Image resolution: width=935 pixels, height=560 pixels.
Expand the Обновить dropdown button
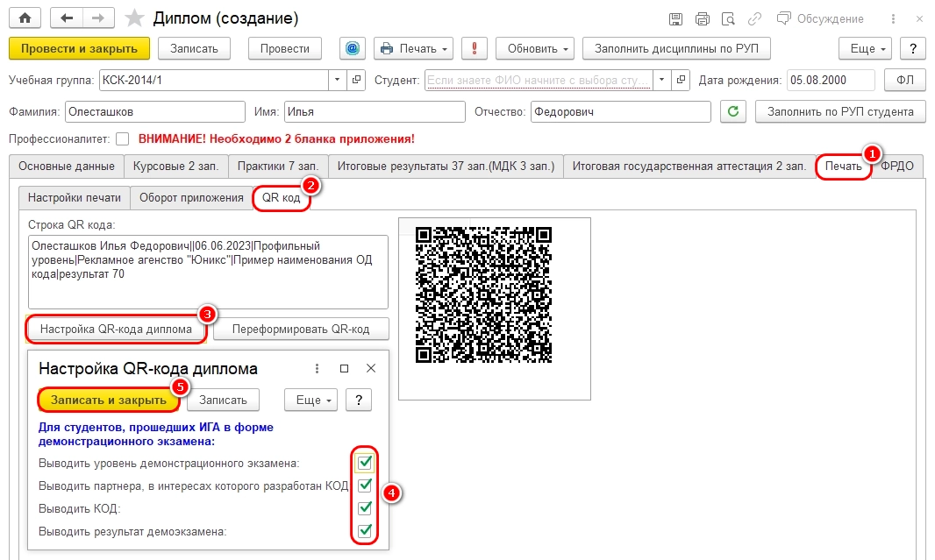tap(535, 48)
